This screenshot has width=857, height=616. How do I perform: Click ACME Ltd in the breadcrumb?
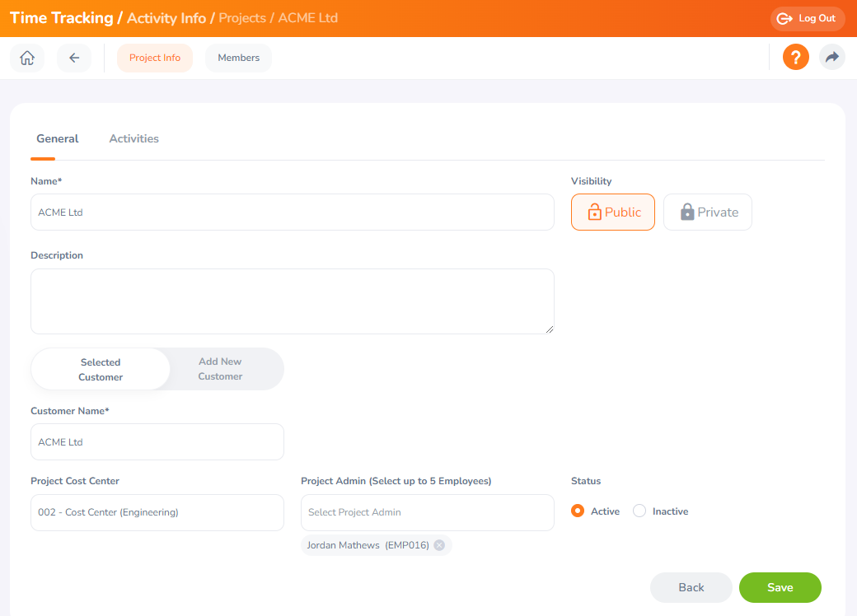307,18
